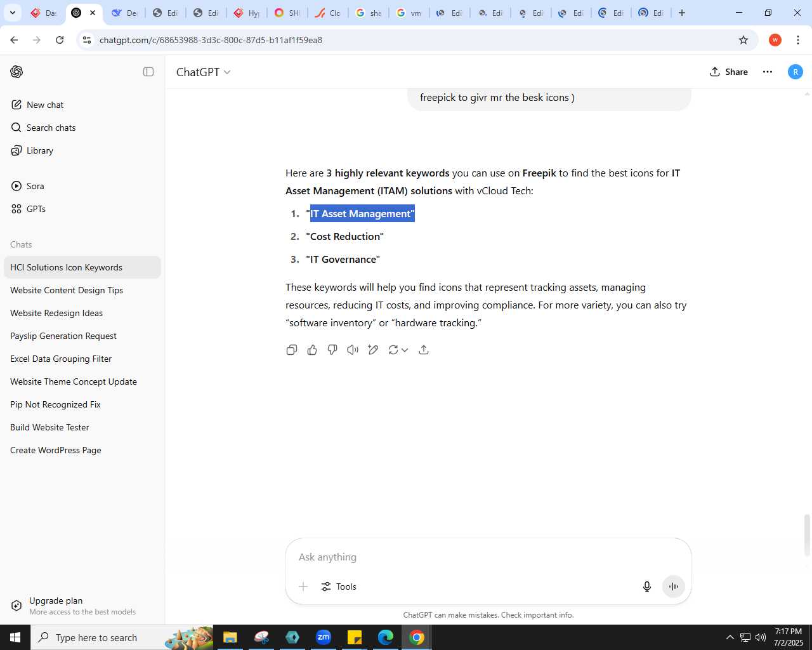
Task: Click the Upgrade plan button
Action: coord(82,606)
